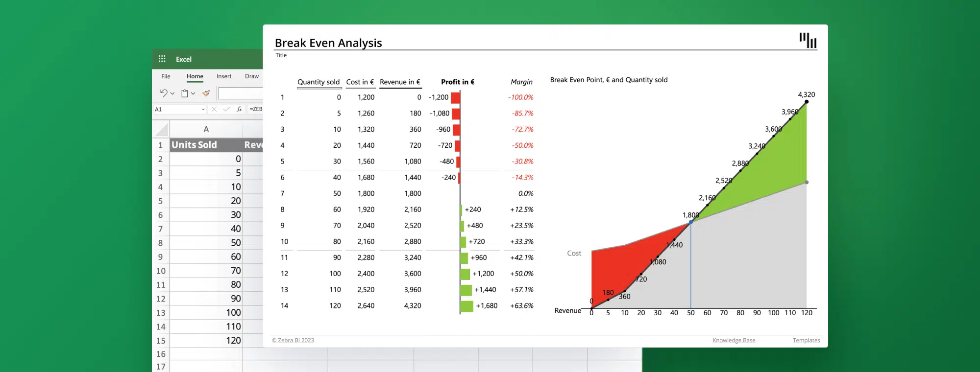980x372 pixels.
Task: Click the red -1,200 profit bar
Action: point(455,97)
